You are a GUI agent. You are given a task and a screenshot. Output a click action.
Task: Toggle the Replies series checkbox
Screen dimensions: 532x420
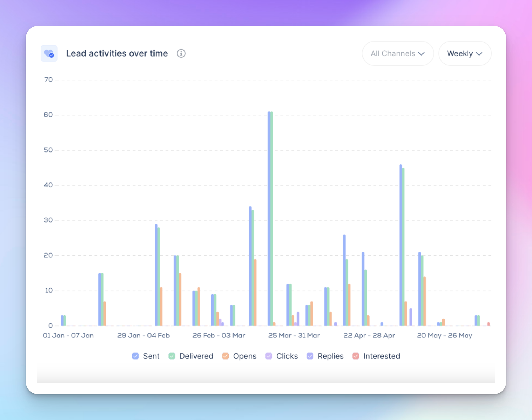coord(310,356)
